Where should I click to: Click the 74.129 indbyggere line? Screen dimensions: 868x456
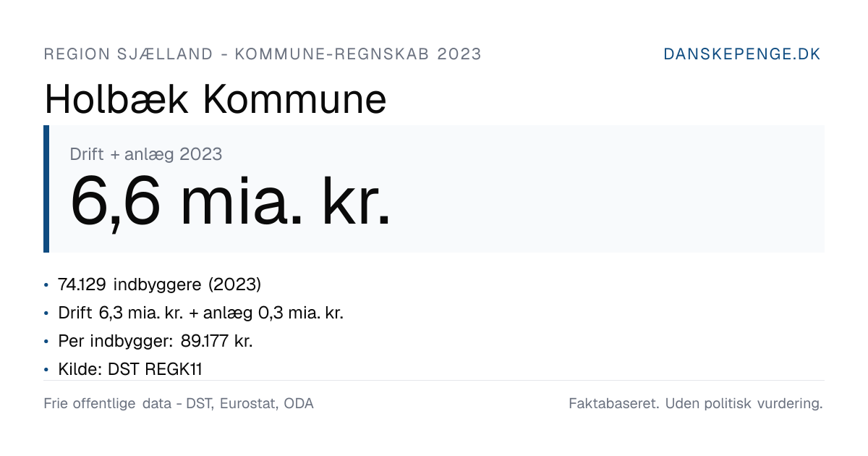tap(159, 284)
